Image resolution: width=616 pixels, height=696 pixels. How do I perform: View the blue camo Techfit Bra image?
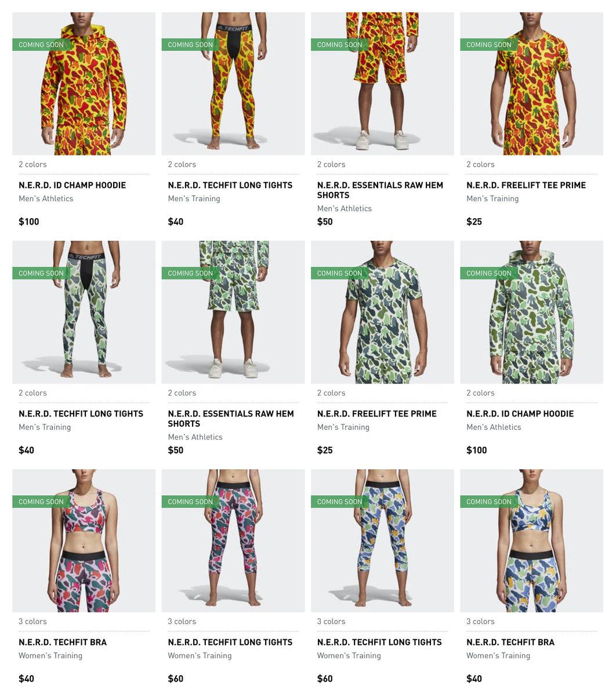pos(531,541)
